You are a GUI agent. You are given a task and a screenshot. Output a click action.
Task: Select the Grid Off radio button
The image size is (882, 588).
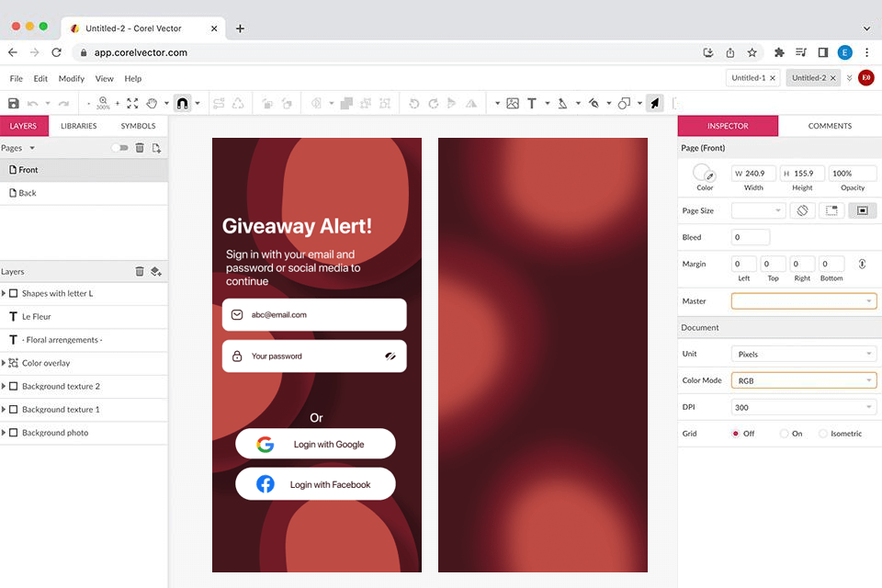tap(735, 434)
